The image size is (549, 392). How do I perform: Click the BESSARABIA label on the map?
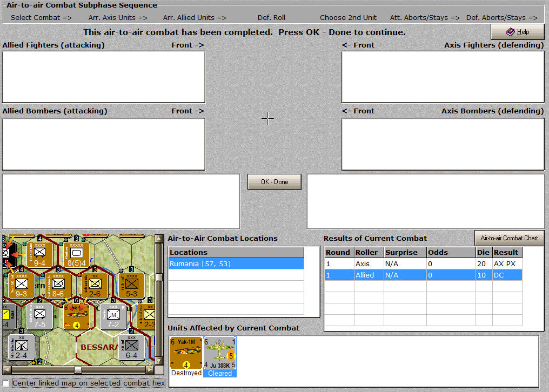(x=99, y=347)
